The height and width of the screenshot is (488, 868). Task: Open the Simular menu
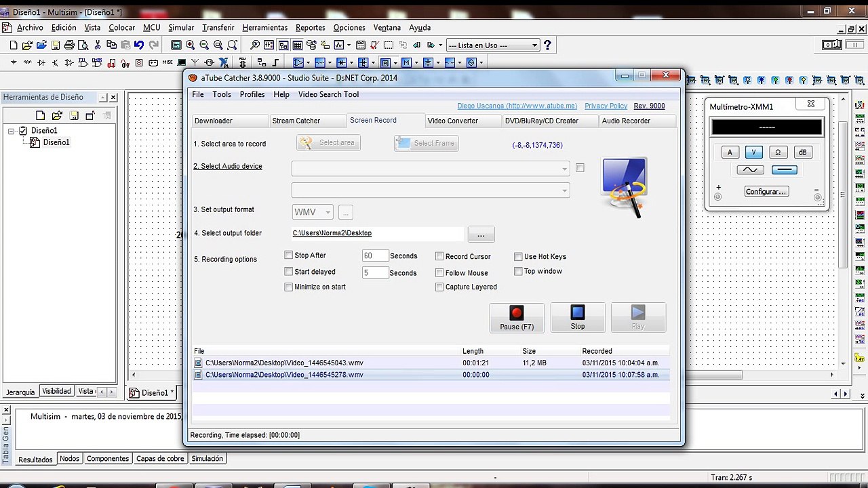(x=181, y=28)
